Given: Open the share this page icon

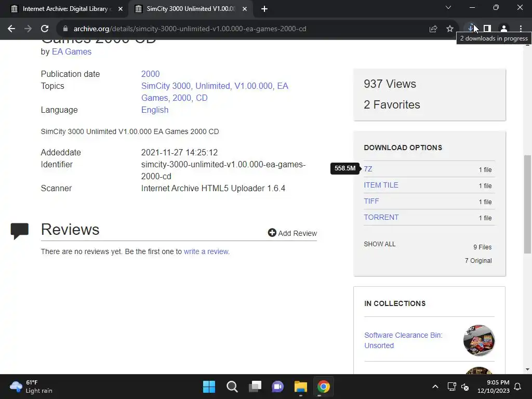Looking at the screenshot, I should coord(433,29).
